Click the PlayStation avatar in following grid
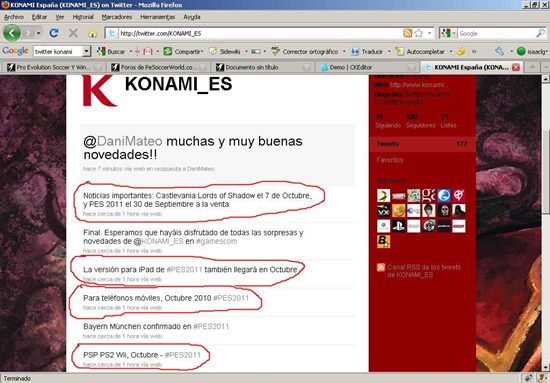The width and height of the screenshot is (550, 383). coord(398,226)
